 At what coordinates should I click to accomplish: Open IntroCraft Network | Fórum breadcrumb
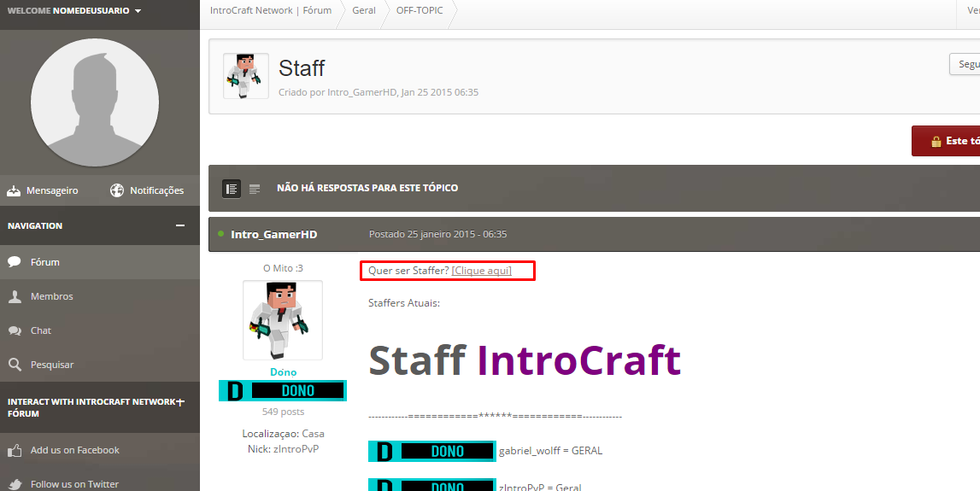pyautogui.click(x=271, y=10)
